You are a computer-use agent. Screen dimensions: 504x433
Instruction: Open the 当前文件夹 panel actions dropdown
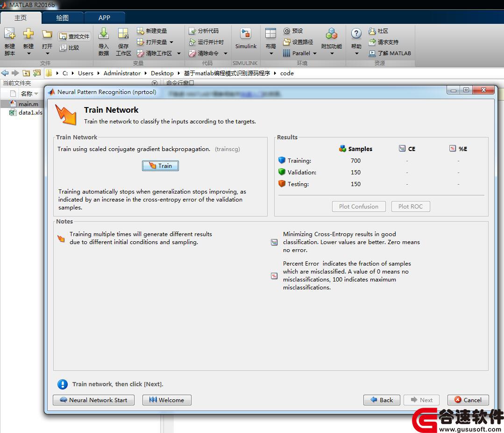[155, 83]
